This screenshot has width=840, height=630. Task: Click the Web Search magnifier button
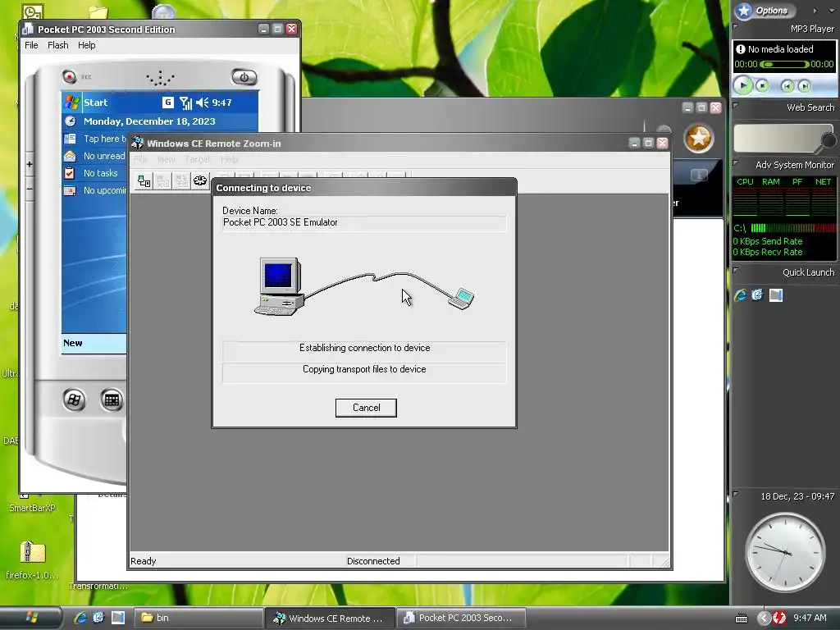click(x=829, y=140)
